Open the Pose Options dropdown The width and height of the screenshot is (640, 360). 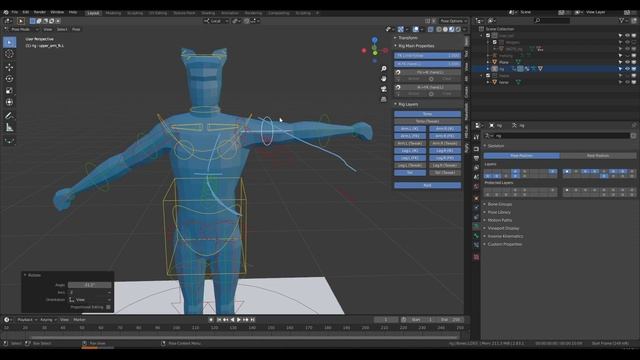[453, 21]
